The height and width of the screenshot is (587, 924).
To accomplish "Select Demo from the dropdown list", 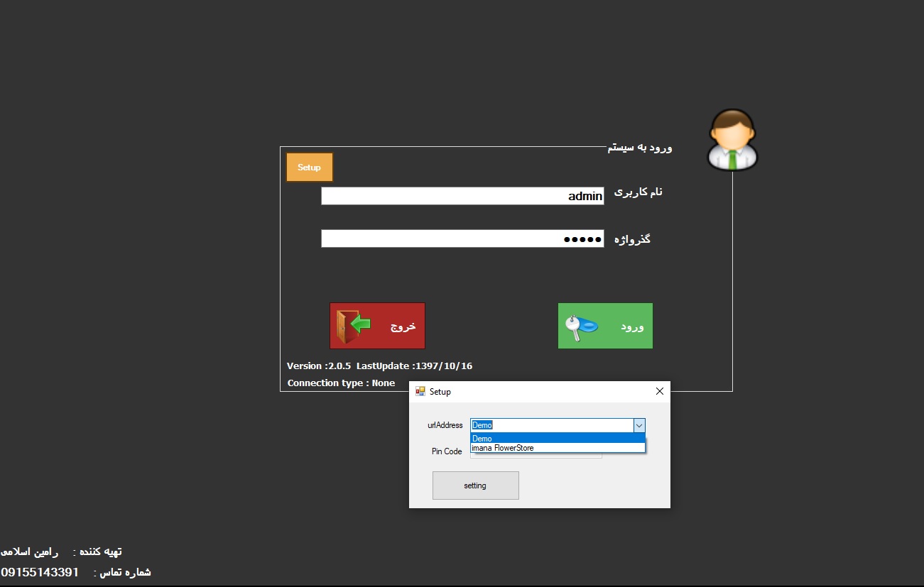I will (x=558, y=439).
